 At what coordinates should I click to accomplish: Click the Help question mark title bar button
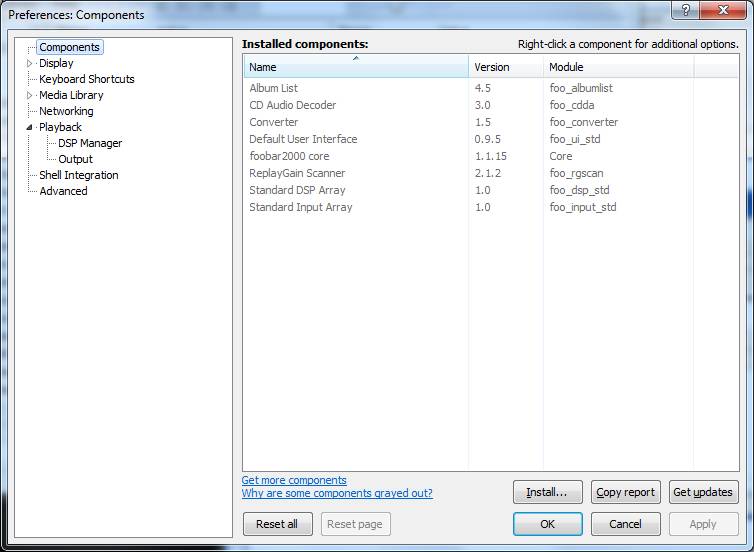pos(685,10)
